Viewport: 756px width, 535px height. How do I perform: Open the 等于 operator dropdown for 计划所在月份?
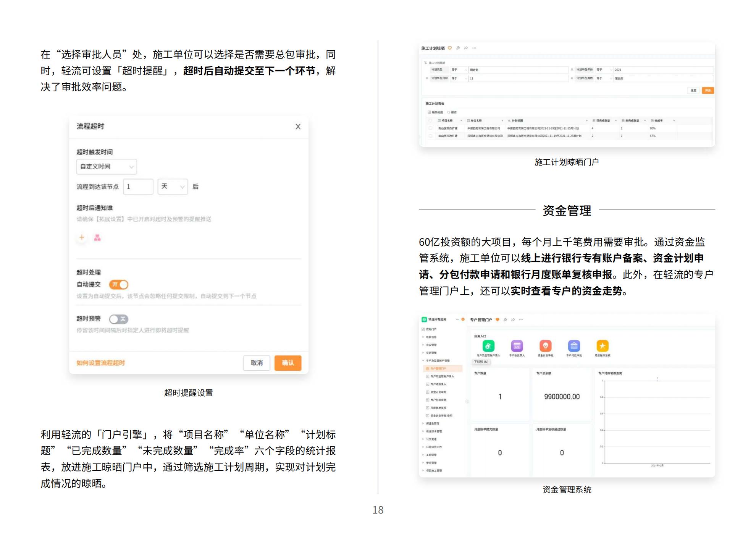[x=459, y=78]
